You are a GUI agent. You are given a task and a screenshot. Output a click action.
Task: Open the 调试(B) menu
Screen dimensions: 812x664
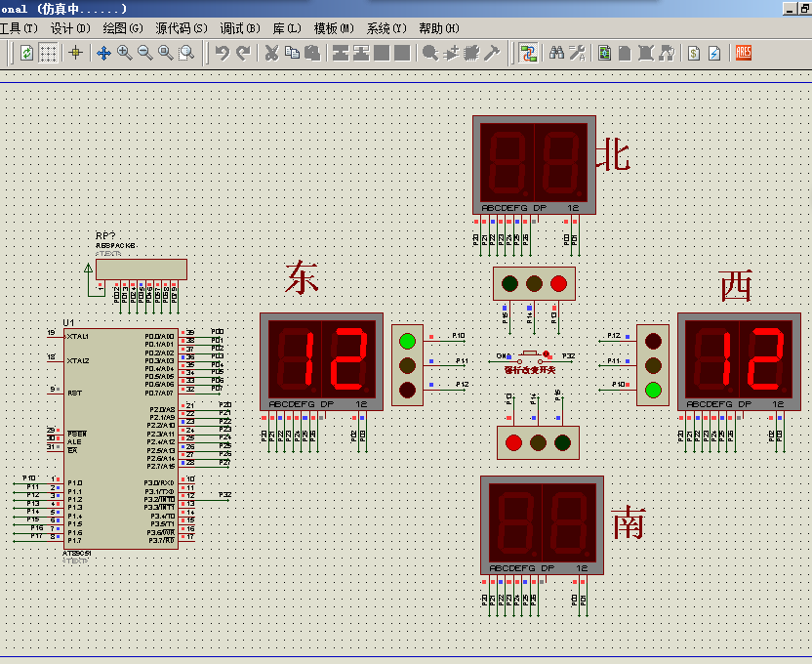point(240,28)
